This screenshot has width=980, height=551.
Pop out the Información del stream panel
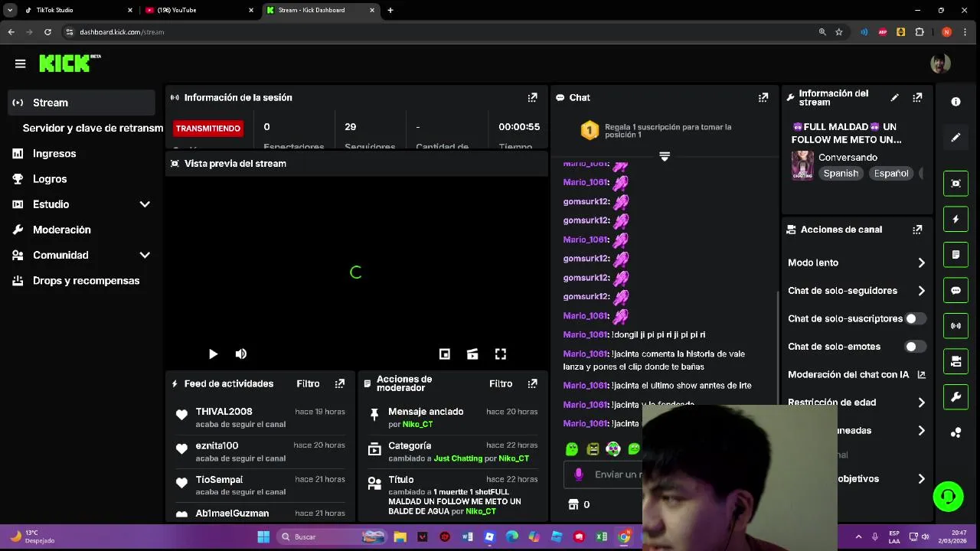pyautogui.click(x=917, y=97)
